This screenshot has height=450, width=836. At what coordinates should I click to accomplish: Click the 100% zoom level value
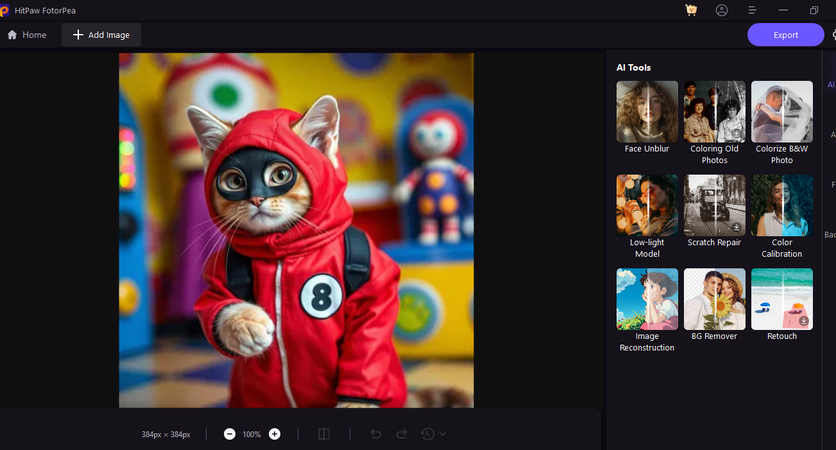tap(252, 434)
